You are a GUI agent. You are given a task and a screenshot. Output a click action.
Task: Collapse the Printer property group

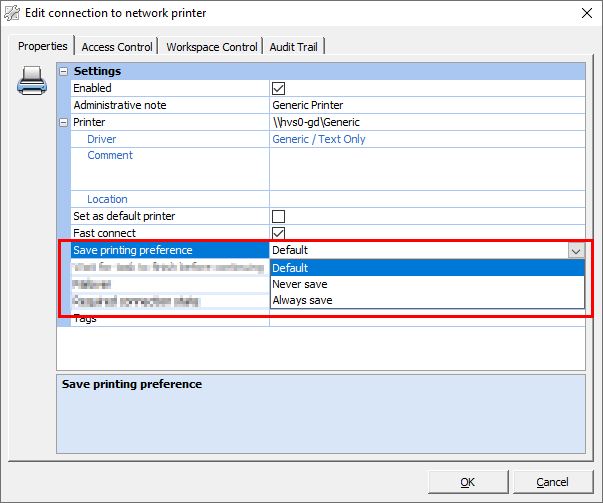[63, 123]
